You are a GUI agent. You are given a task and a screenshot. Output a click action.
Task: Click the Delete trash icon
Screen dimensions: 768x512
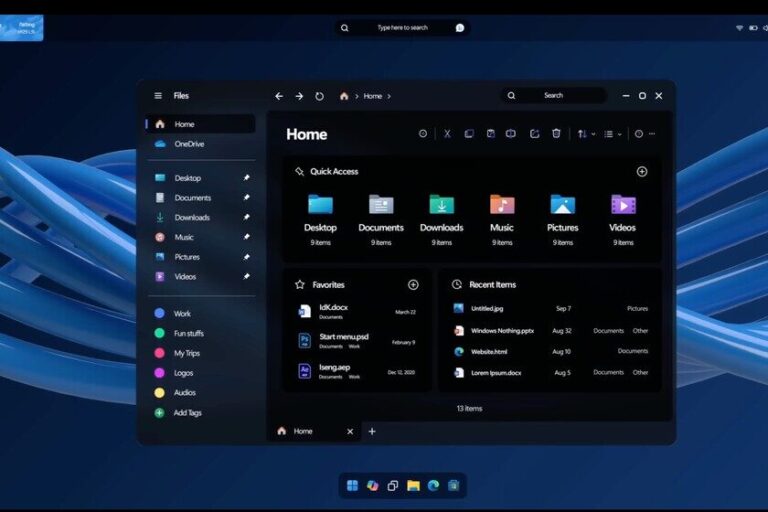(556, 133)
